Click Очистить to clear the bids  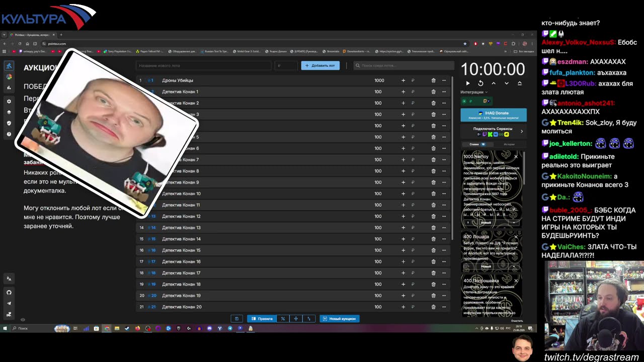coord(517,321)
